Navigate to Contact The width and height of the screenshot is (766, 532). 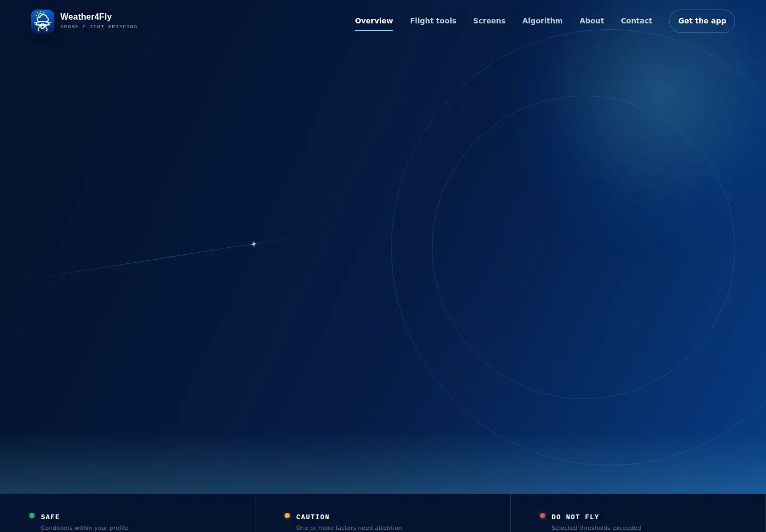(x=636, y=21)
